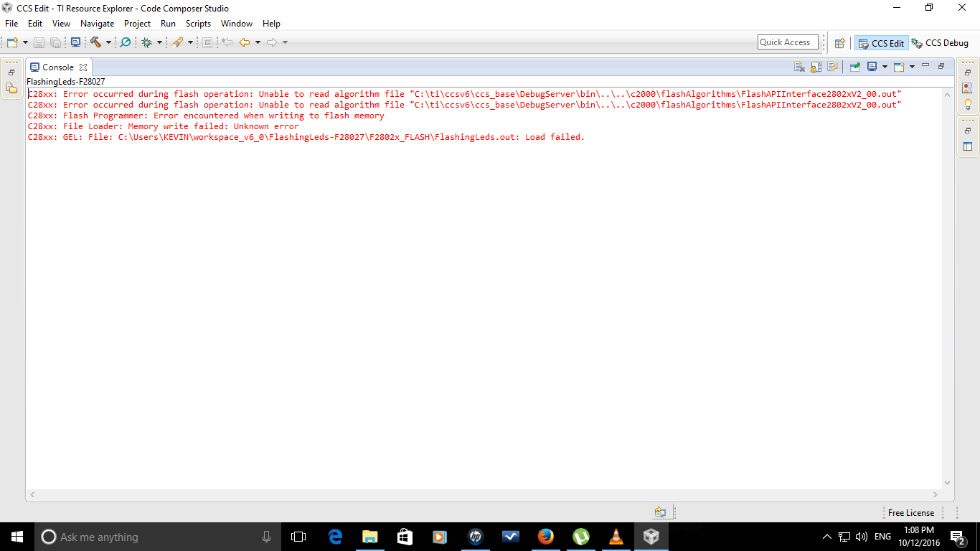The width and height of the screenshot is (980, 551).
Task: Click the Windows Start button
Action: (17, 537)
